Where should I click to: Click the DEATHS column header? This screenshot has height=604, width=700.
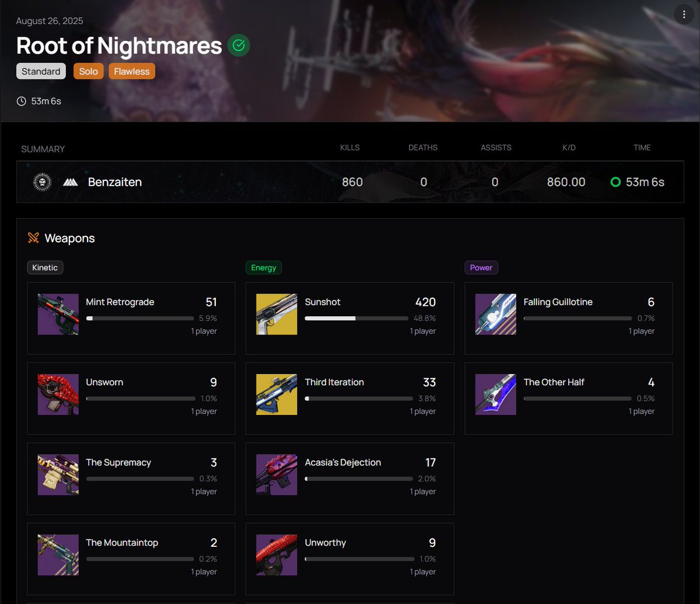(x=423, y=148)
